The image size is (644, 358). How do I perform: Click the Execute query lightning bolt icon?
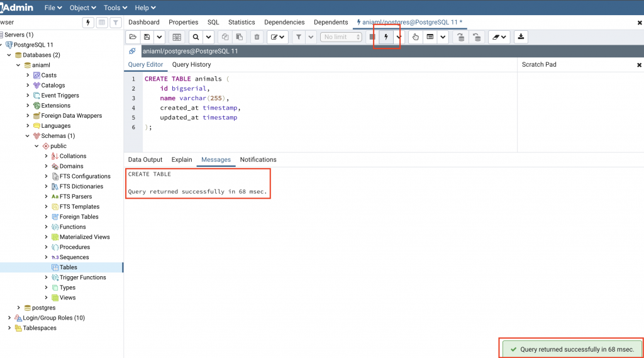(x=386, y=37)
